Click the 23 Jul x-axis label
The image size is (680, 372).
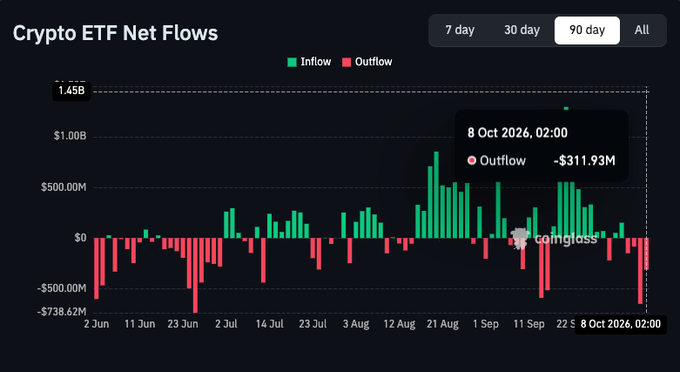click(x=313, y=324)
